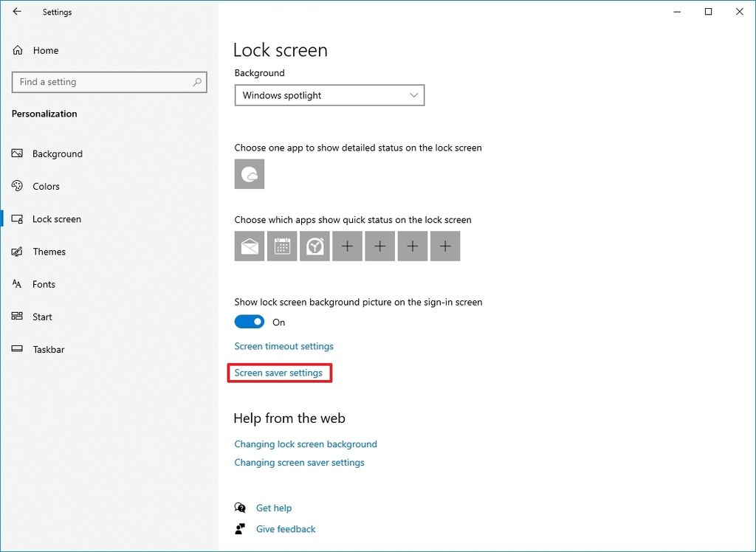756x552 pixels.
Task: Click the Screen timeout settings link
Action: tap(283, 346)
